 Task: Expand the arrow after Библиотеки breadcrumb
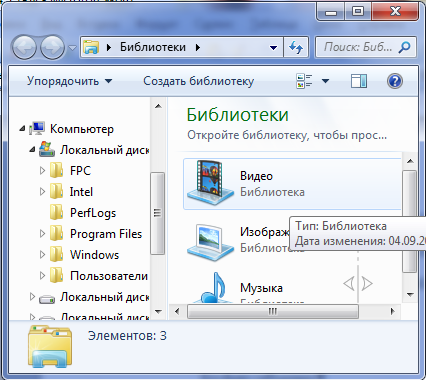(x=198, y=48)
